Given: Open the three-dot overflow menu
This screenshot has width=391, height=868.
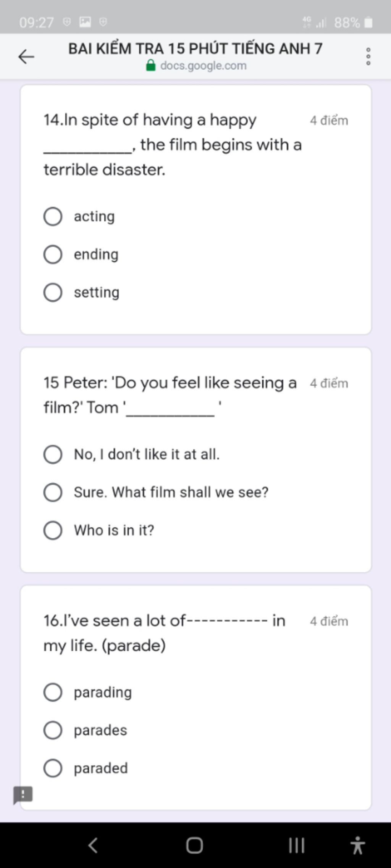Looking at the screenshot, I should [x=368, y=56].
